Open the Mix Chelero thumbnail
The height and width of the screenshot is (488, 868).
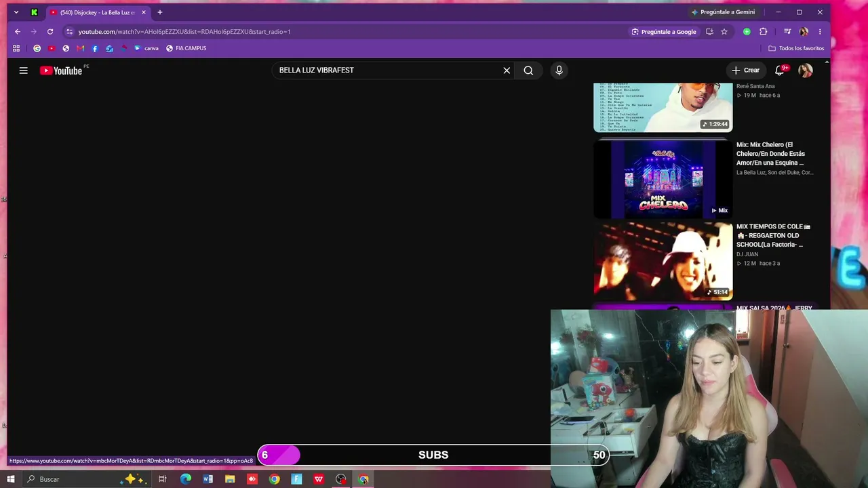[x=663, y=180]
